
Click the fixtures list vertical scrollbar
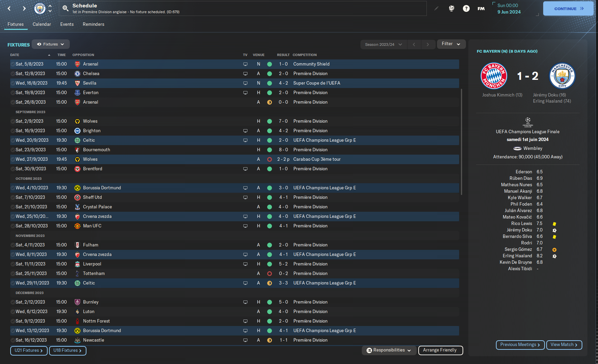[x=461, y=141]
